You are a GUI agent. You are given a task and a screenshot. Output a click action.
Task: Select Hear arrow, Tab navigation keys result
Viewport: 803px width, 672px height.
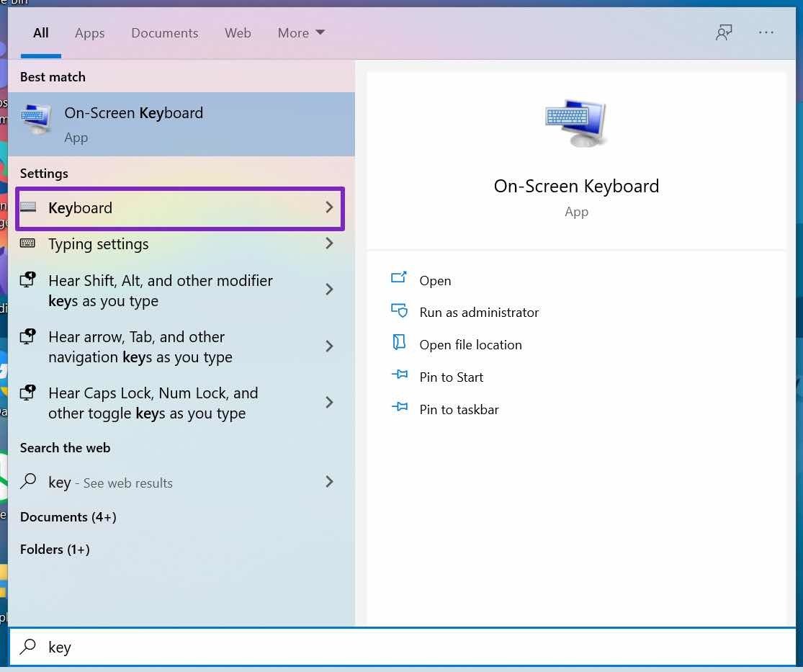tap(181, 346)
